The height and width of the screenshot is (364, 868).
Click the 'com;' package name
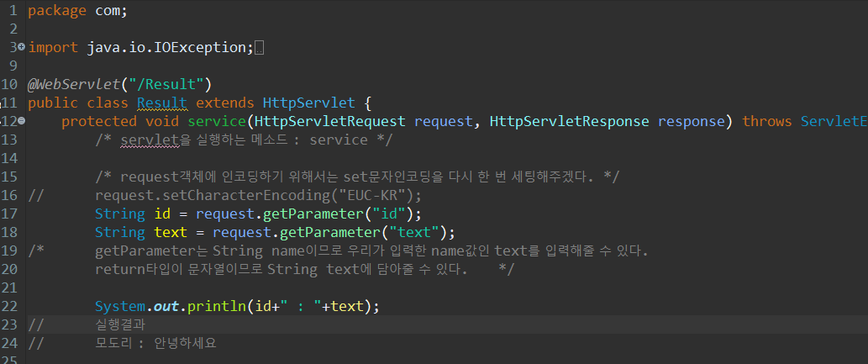pyautogui.click(x=111, y=11)
